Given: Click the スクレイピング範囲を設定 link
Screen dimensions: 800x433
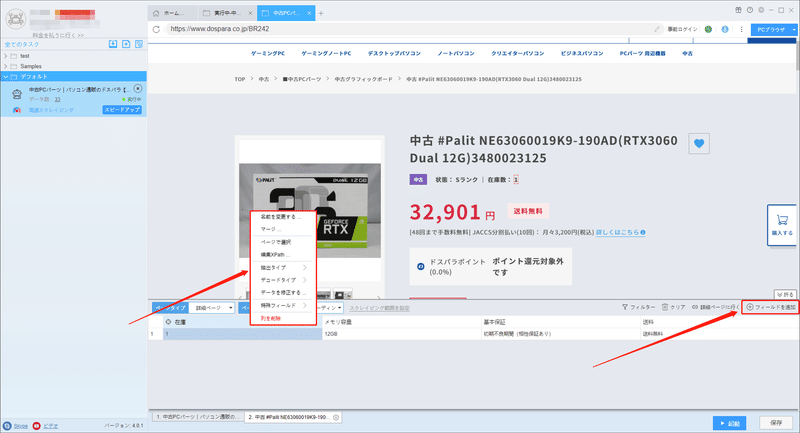Looking at the screenshot, I should (x=379, y=309).
